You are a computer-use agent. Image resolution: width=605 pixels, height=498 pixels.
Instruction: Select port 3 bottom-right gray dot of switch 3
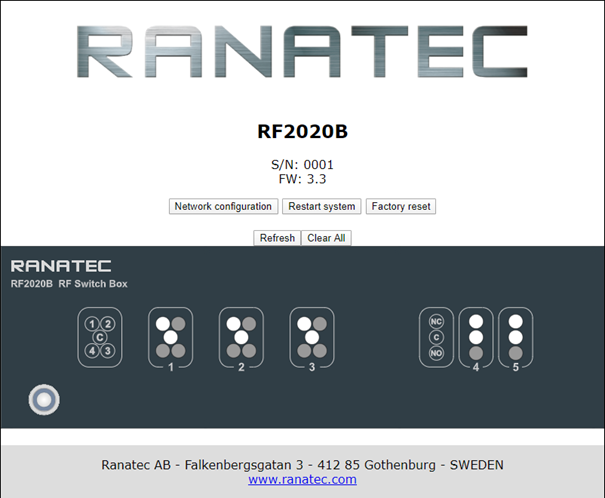[319, 351]
